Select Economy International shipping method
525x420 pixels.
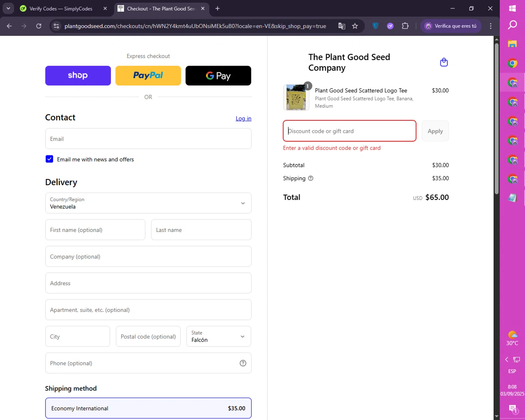pyautogui.click(x=148, y=408)
